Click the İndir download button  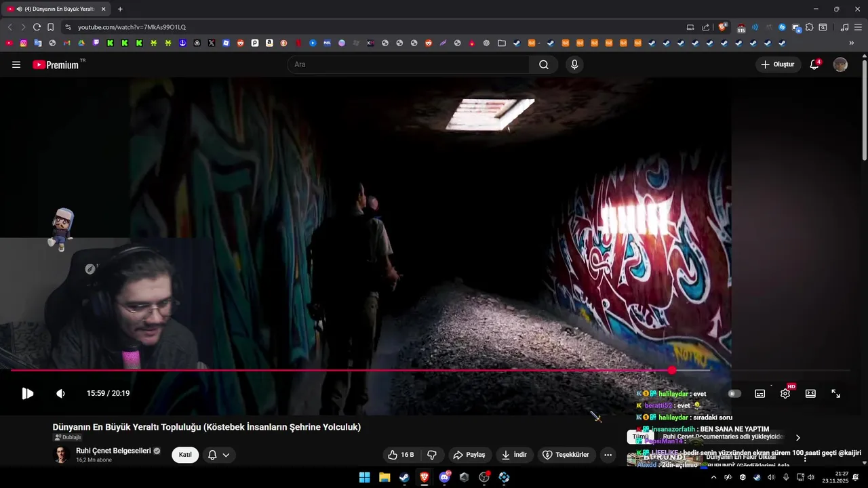click(515, 455)
